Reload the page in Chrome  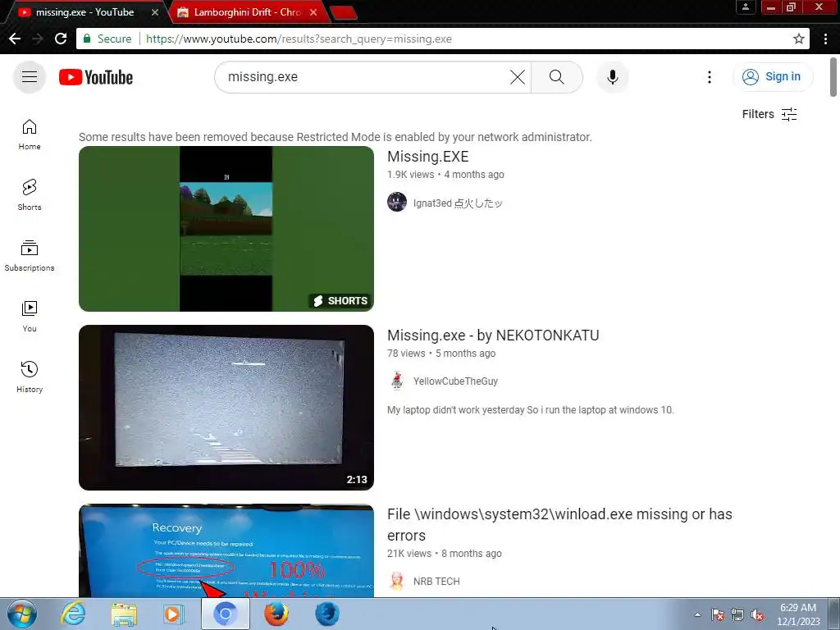61,39
